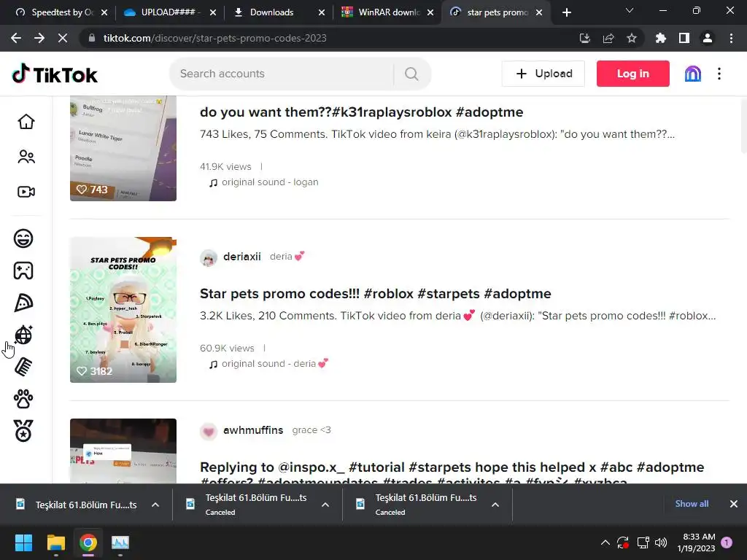Expand options for second canceled Teşkilat download
Screen dimensions: 747x560
(325, 505)
